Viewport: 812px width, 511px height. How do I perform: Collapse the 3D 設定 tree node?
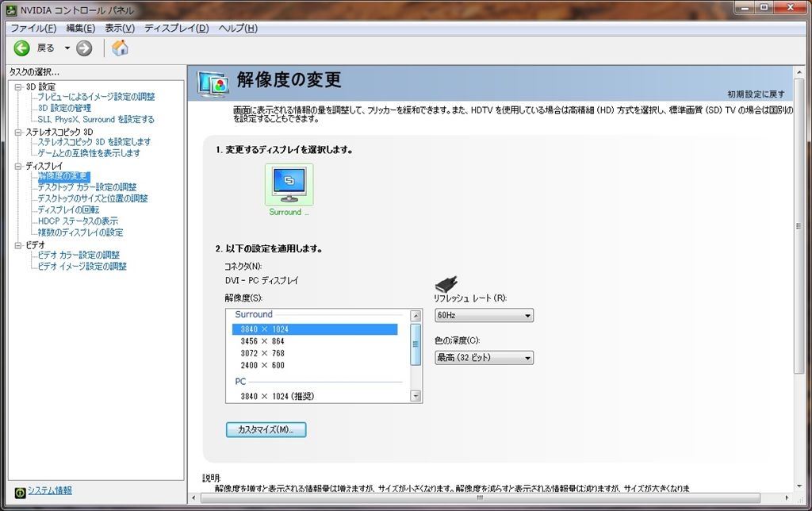18,87
